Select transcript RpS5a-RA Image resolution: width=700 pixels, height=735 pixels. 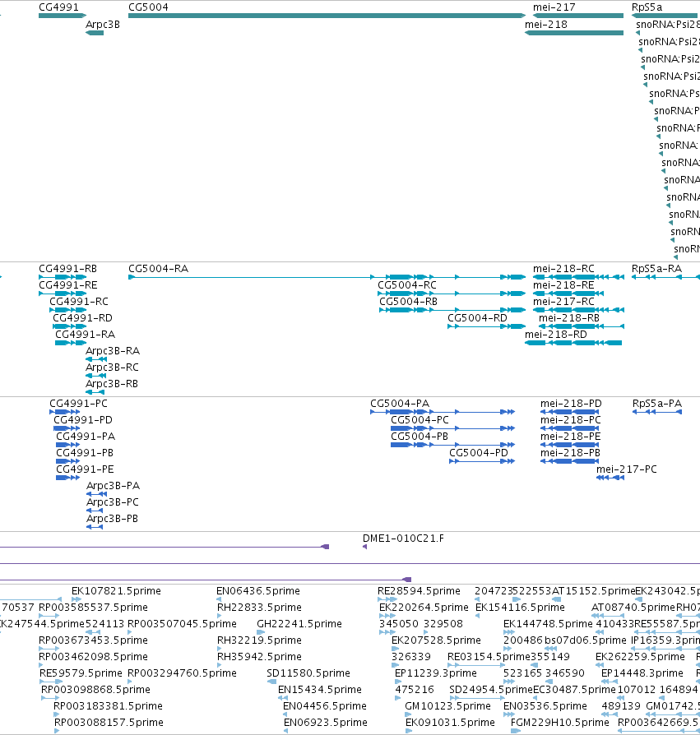[x=657, y=269]
